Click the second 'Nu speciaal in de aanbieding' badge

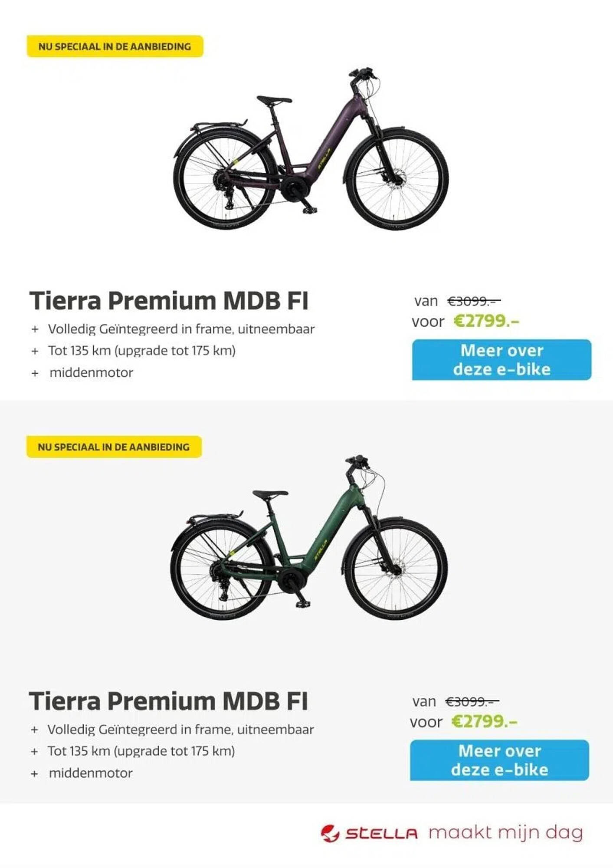114,447
